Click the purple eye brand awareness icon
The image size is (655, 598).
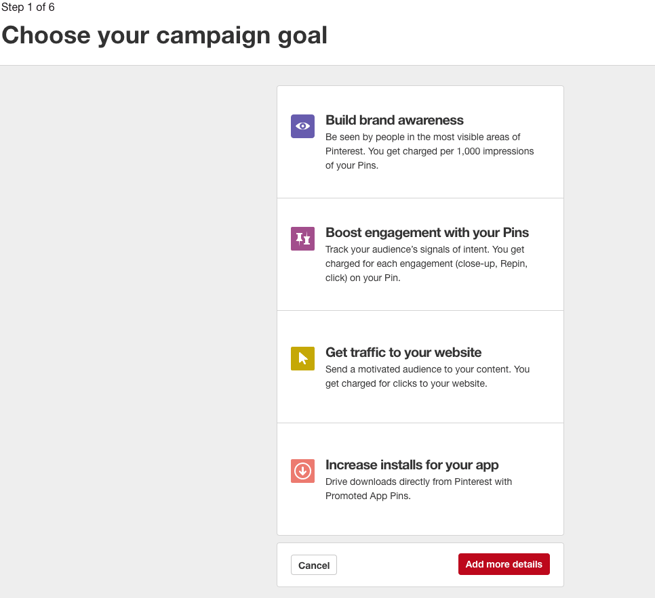(302, 126)
